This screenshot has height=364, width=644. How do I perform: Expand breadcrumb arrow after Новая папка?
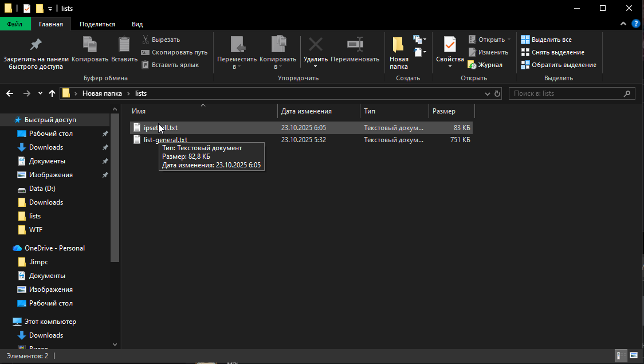pyautogui.click(x=128, y=93)
